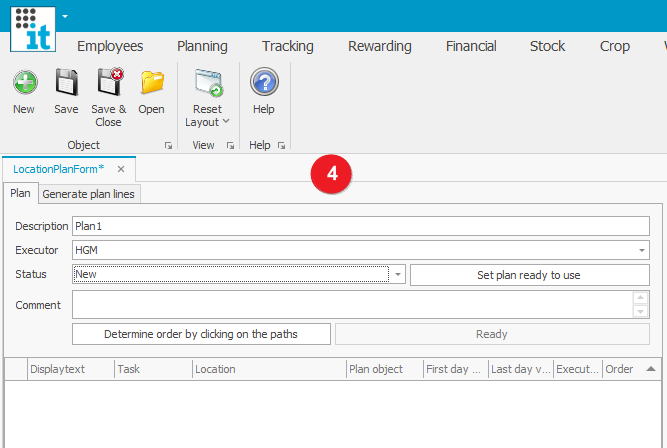Expand the Object group dialog launcher
Screen dimensions: 667x448
tap(154, 146)
